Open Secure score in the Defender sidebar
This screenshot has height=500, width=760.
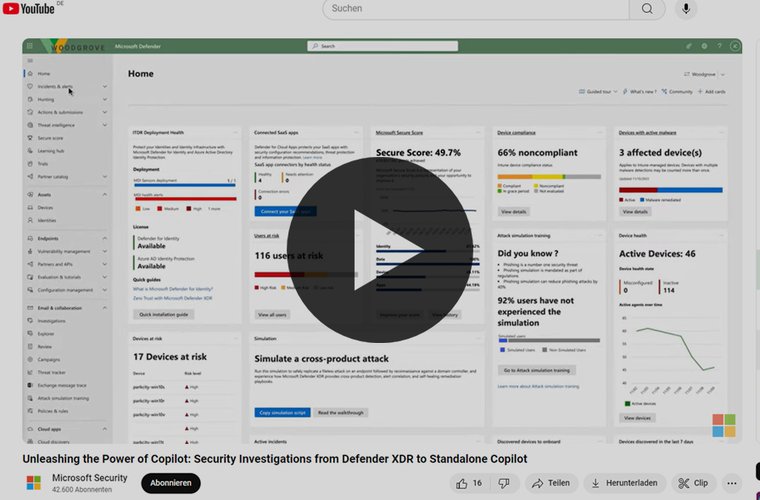tap(50, 138)
